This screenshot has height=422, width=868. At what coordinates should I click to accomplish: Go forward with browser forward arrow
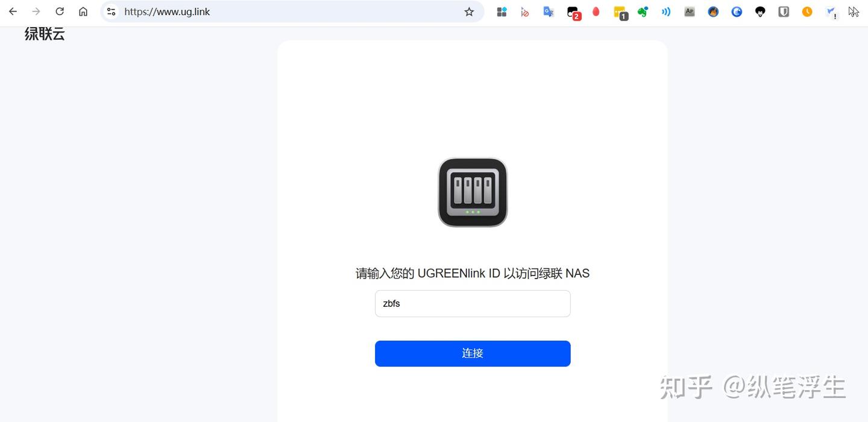tap(36, 11)
